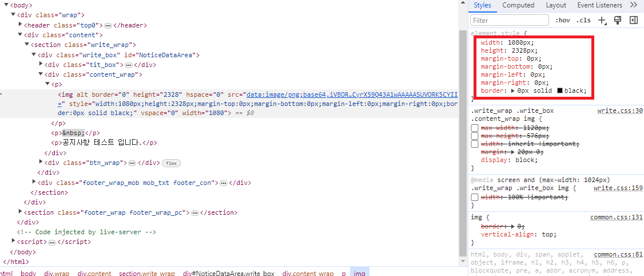
Task: Open the common.css:81 source link
Action: point(618,255)
